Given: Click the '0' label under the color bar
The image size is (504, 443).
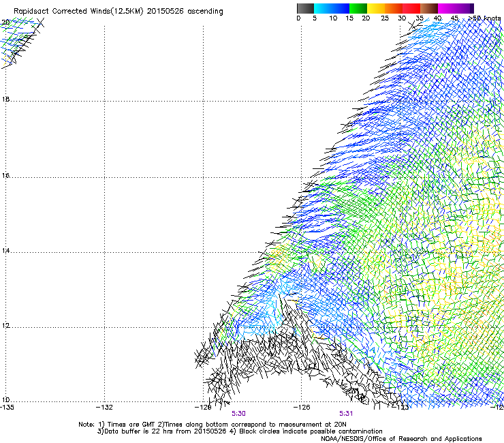Looking at the screenshot, I should point(298,18).
